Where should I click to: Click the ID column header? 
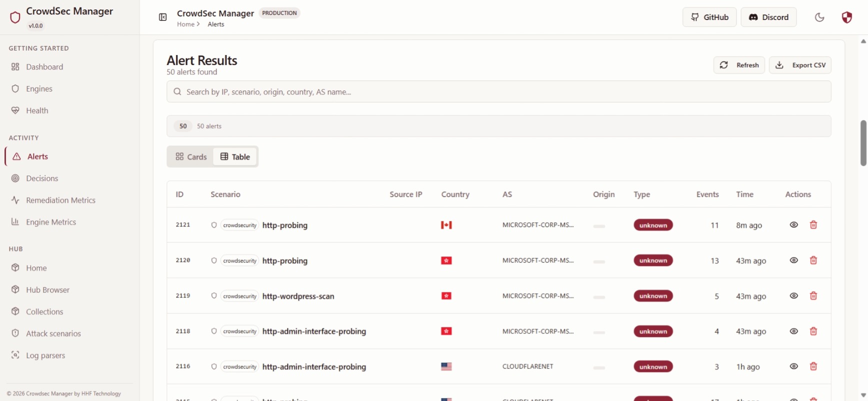pos(180,194)
